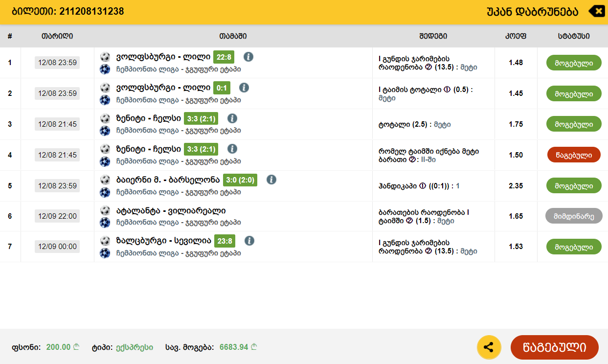Click the ატალანტა - ვილიარეალი match name
The width and height of the screenshot is (608, 364).
point(170,210)
